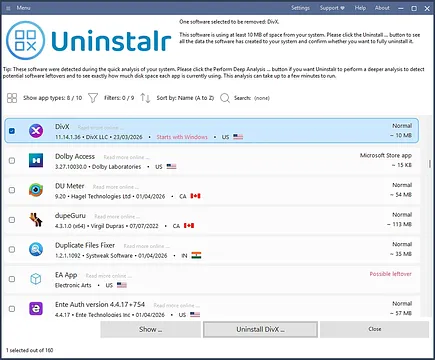Click the Canada flag in dupeGuru row
The height and width of the screenshot is (360, 435).
pos(189,226)
